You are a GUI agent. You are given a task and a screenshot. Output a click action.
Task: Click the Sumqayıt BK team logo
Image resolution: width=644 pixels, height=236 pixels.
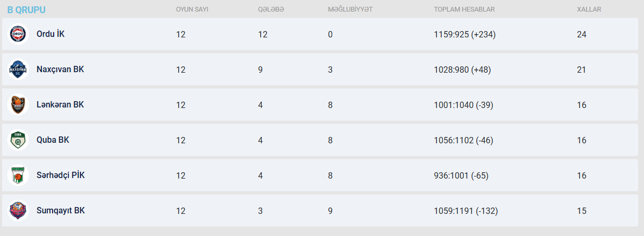click(x=18, y=211)
